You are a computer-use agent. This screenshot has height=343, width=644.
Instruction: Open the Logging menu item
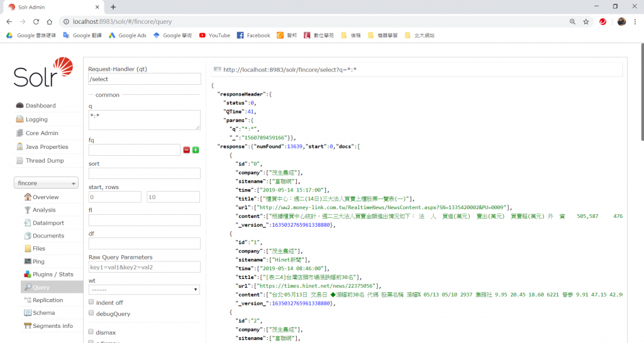click(x=36, y=119)
